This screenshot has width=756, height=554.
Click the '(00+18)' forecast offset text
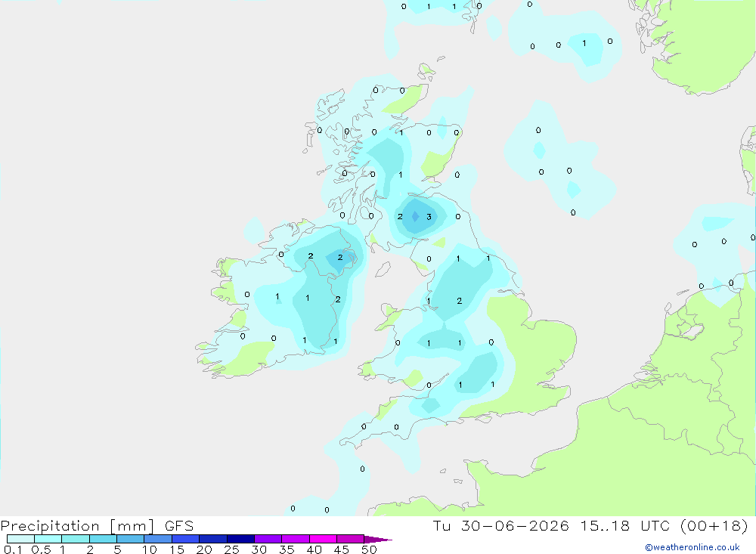click(x=714, y=525)
